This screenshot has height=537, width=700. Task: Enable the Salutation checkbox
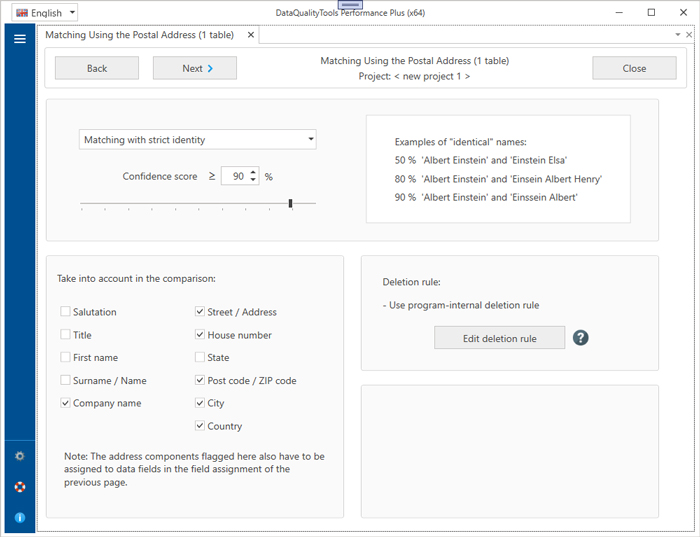[x=65, y=312]
